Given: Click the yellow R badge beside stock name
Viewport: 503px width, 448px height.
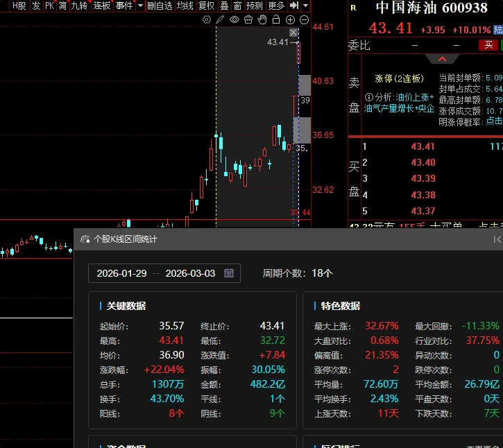Looking at the screenshot, I should 353,8.
